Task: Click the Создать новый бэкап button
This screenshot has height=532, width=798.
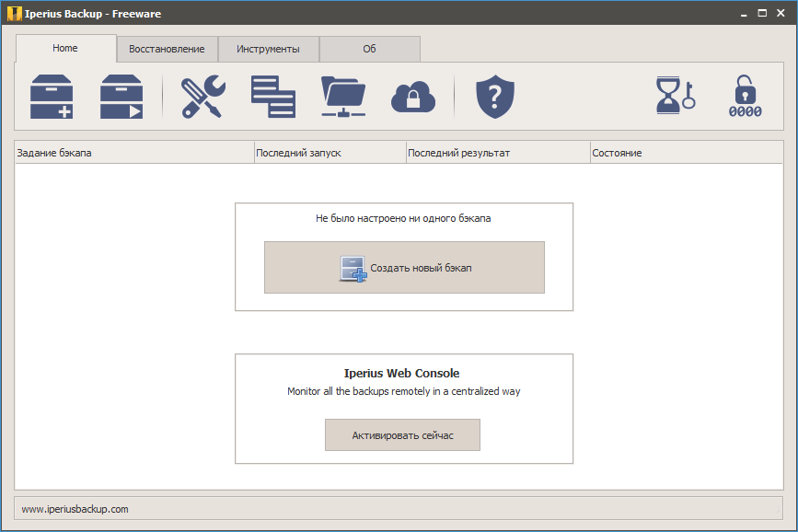Action: coord(404,267)
